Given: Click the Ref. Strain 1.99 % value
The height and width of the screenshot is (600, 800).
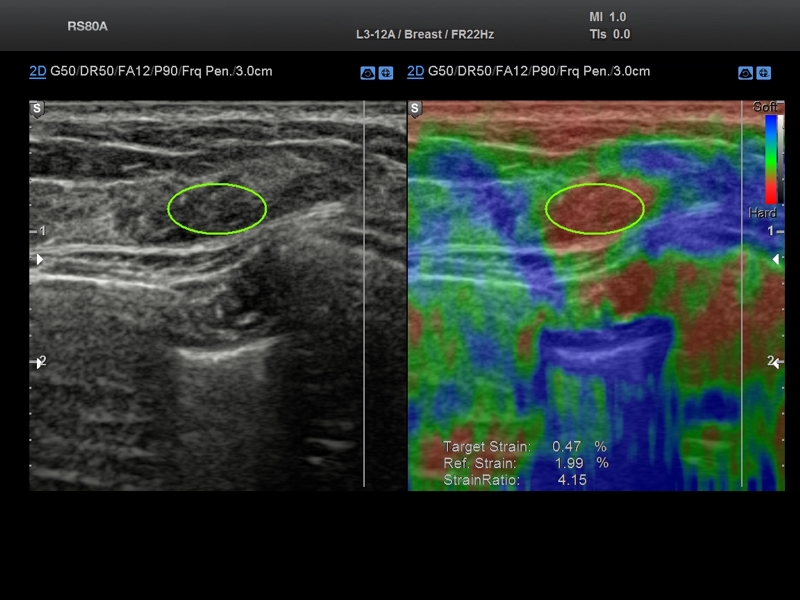Looking at the screenshot, I should [x=526, y=463].
